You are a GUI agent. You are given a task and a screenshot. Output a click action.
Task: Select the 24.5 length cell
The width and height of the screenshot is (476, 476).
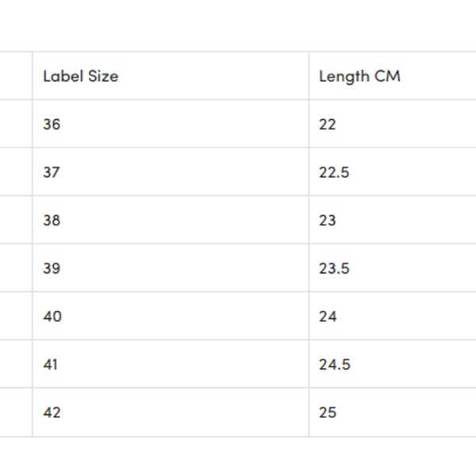(334, 365)
